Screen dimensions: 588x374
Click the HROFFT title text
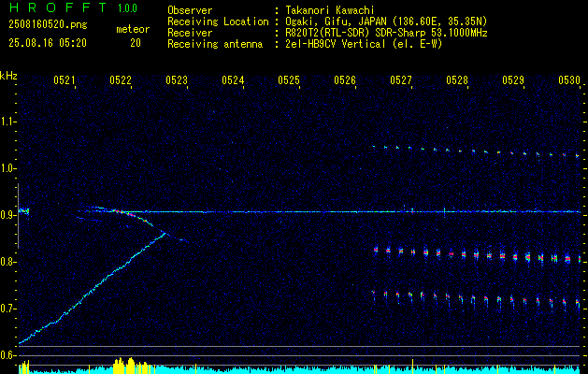tap(59, 7)
